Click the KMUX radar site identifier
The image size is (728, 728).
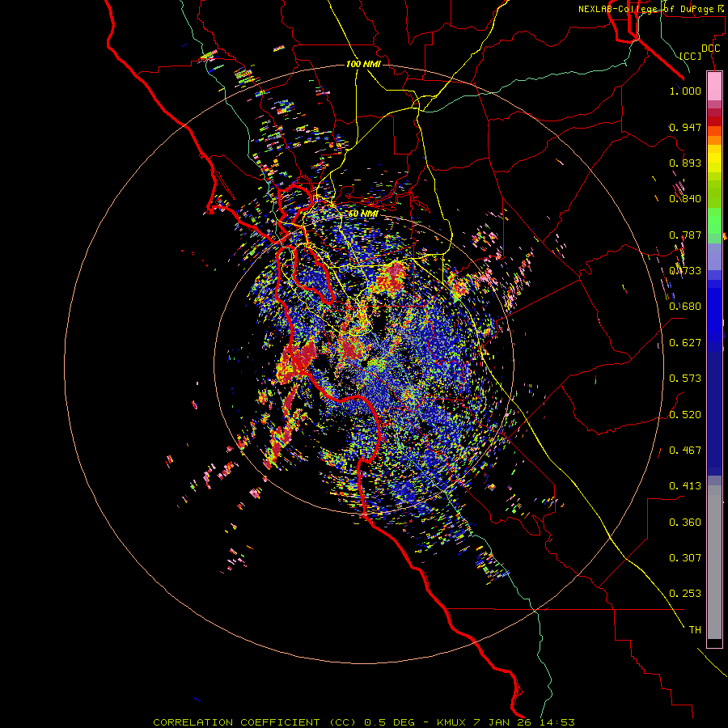click(453, 722)
